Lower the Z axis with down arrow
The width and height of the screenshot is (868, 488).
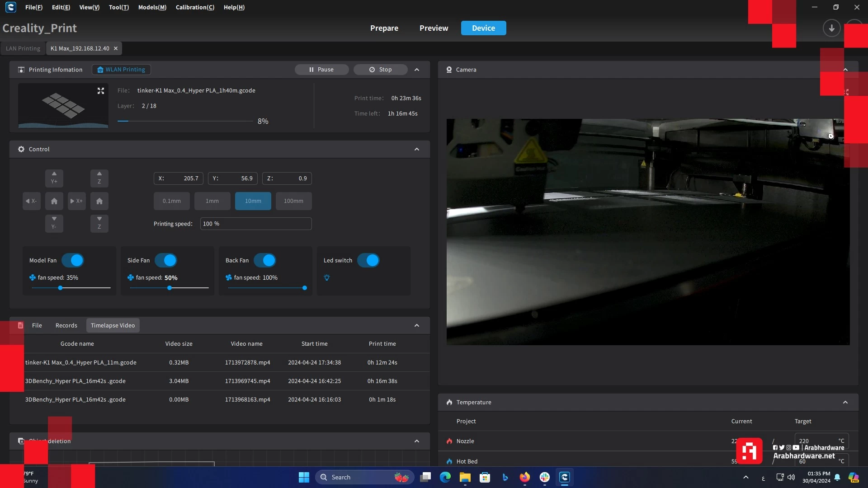99,223
